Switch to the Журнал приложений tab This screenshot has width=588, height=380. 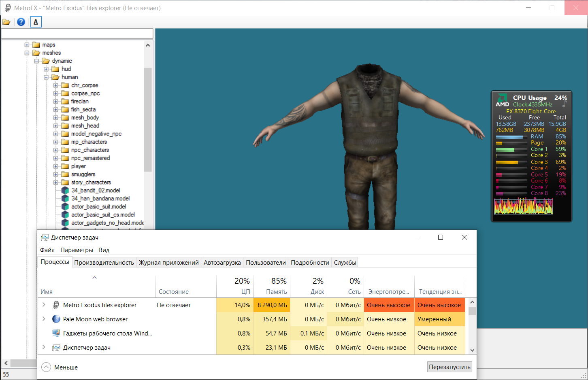click(168, 262)
